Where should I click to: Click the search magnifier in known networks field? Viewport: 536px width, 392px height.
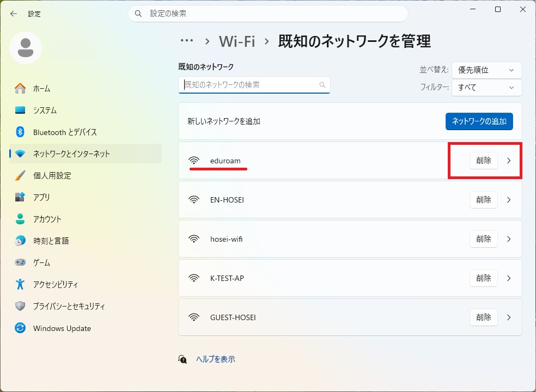322,85
